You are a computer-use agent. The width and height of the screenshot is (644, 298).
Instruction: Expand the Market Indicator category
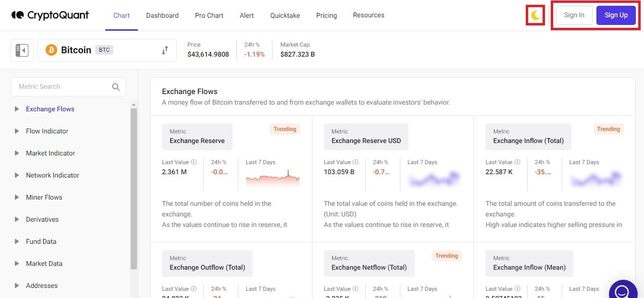pyautogui.click(x=17, y=153)
